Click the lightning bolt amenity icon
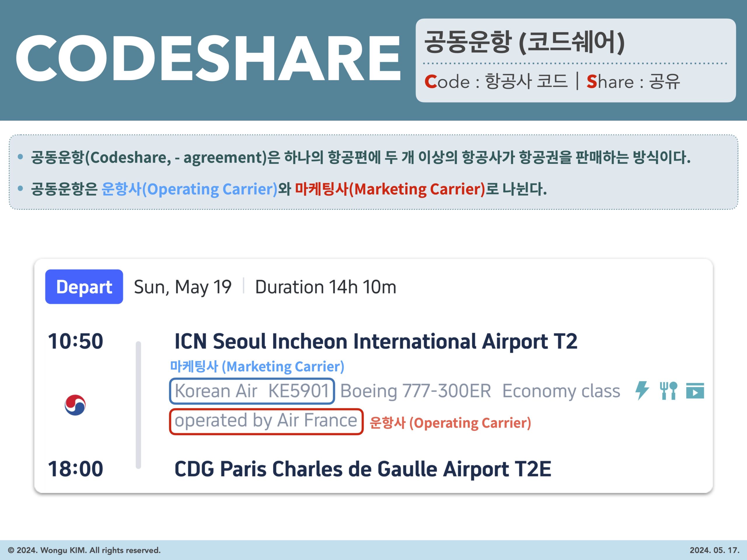 (642, 384)
